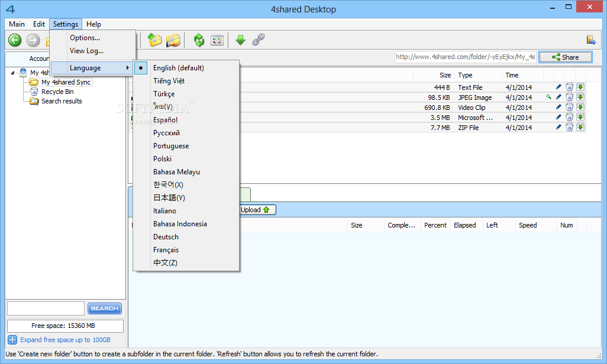The height and width of the screenshot is (364, 607).
Task: Click Expand free space up to 100GB link
Action: click(65, 340)
